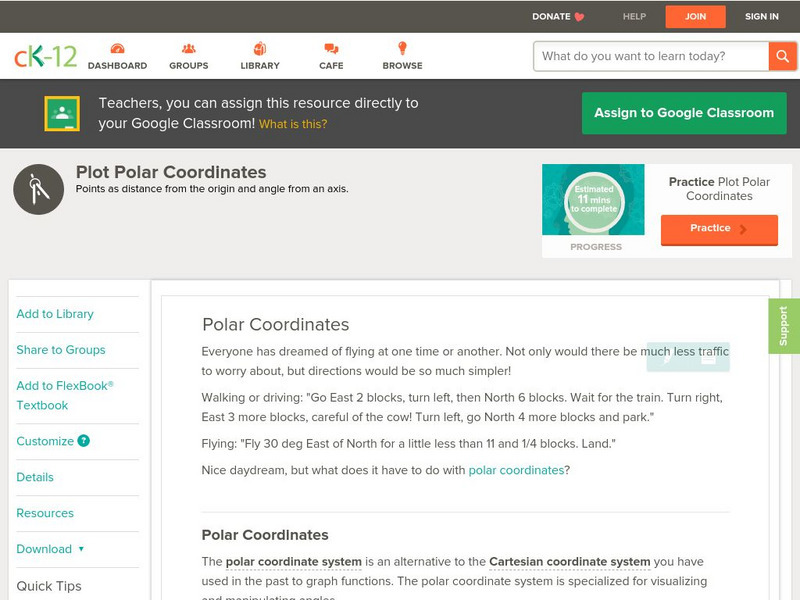
Task: Select DASHBOARD in the navigation
Action: point(117,66)
